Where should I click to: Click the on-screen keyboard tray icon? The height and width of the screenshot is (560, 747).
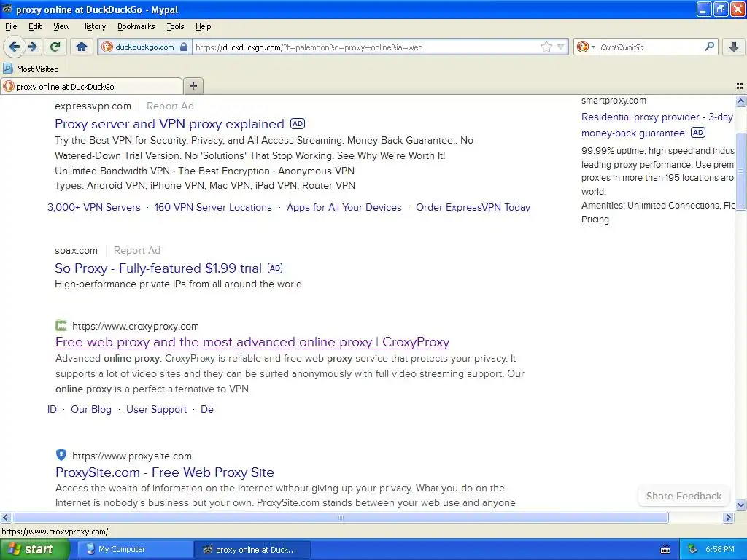665,550
